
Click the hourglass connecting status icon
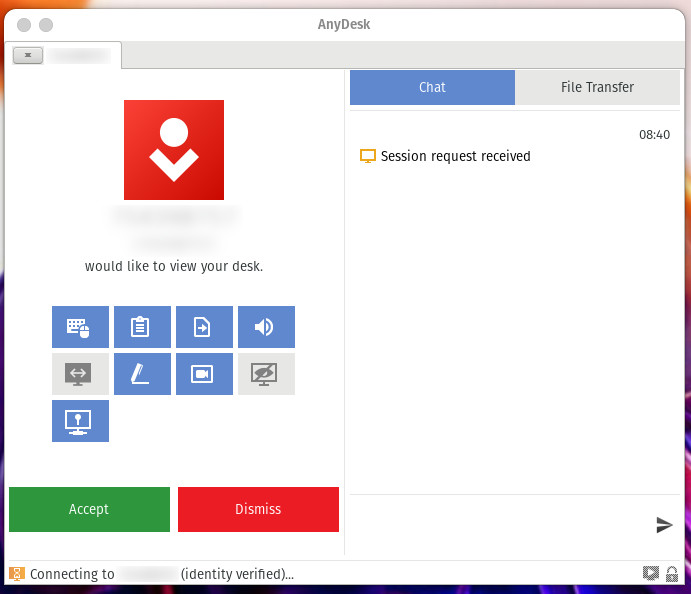point(17,574)
